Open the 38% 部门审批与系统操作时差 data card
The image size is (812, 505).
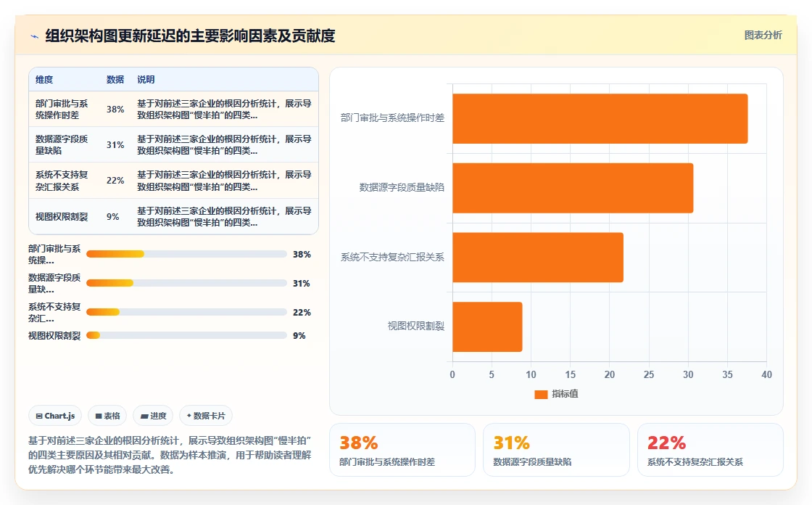(402, 450)
